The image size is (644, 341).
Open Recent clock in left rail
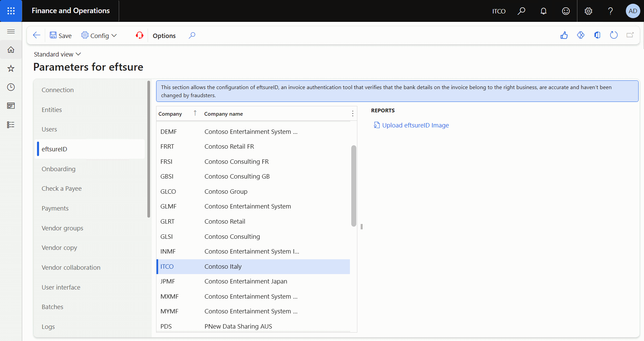click(11, 87)
